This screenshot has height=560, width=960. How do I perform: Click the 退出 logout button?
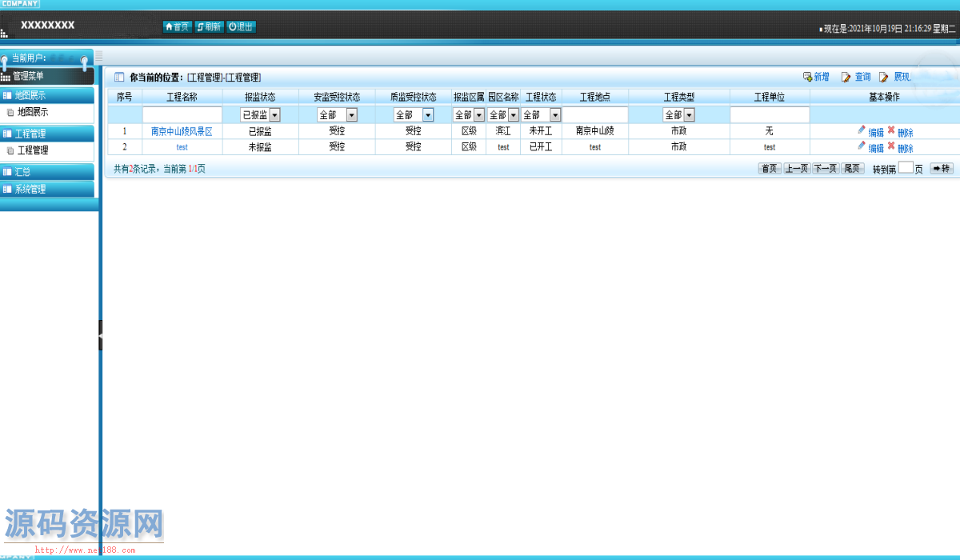241,26
